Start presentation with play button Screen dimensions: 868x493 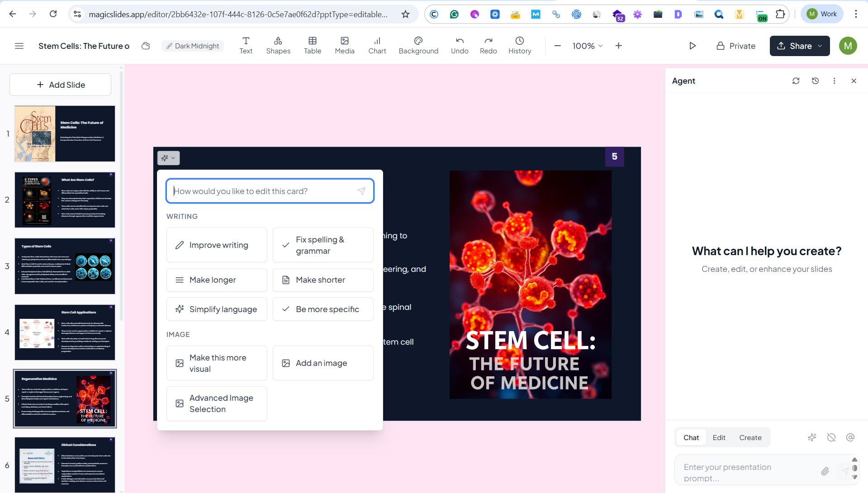tap(692, 46)
